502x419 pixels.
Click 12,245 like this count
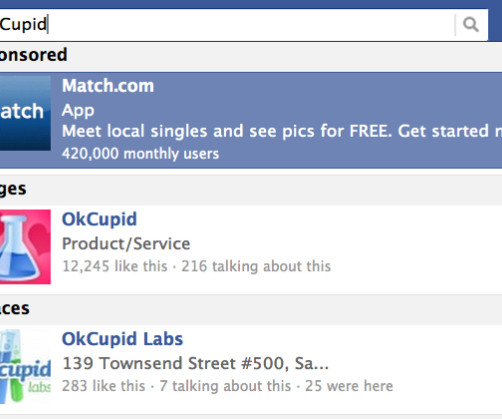[x=115, y=266]
